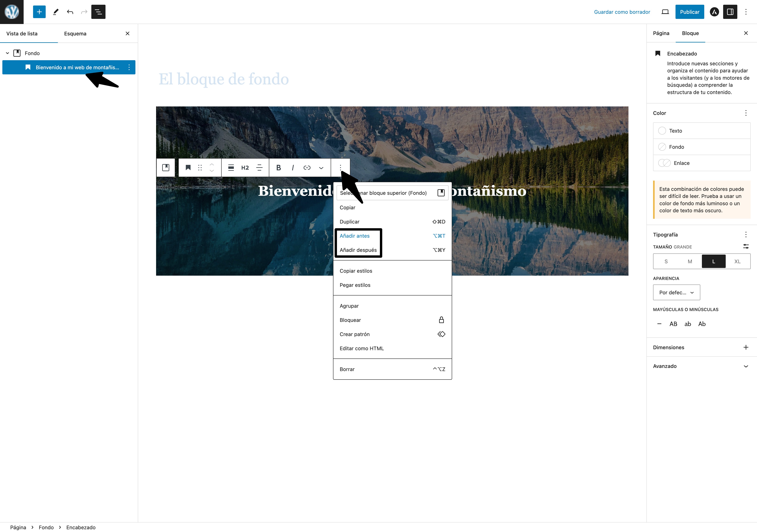Click the laptop preview icon

coord(665,12)
